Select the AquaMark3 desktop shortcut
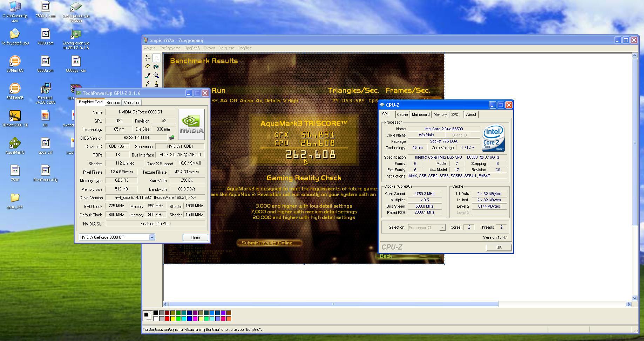Image resolution: width=644 pixels, height=341 pixels. 15,146
